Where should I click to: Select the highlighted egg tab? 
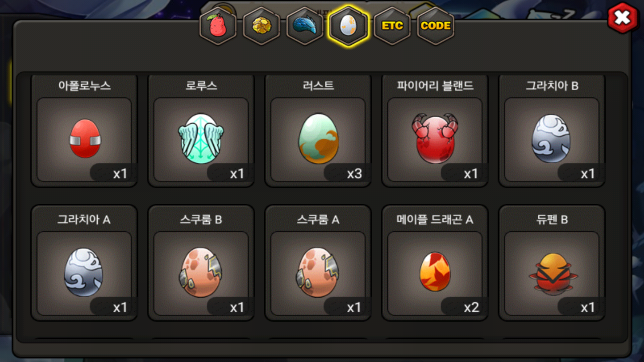tap(348, 26)
